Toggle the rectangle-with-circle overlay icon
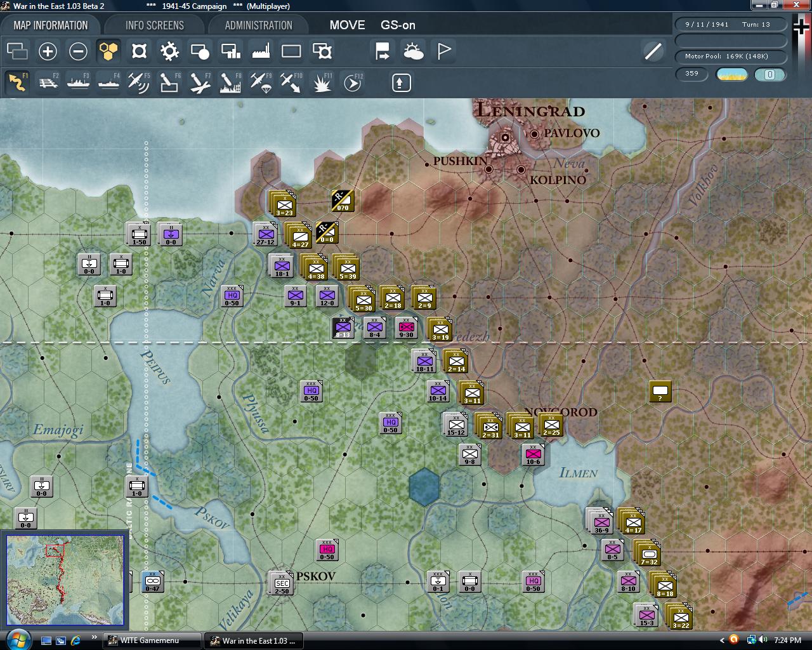Screen dimensions: 812x650 (x=200, y=51)
